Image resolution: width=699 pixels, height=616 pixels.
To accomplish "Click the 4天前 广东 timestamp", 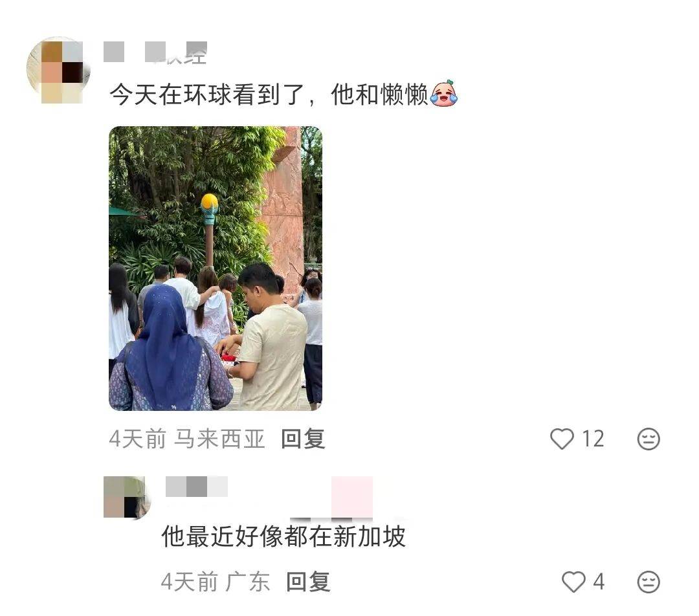I will coord(216,582).
